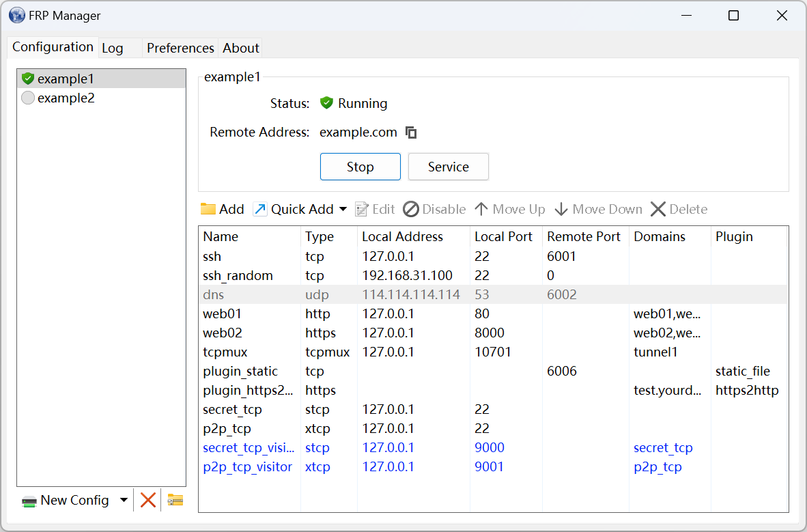This screenshot has width=807, height=532.
Task: Click the New Config button
Action: pyautogui.click(x=66, y=501)
